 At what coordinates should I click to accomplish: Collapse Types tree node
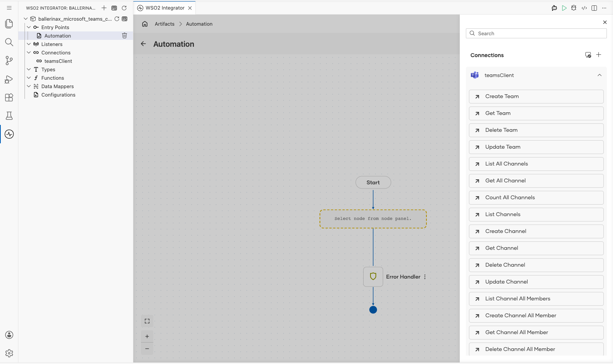click(29, 69)
